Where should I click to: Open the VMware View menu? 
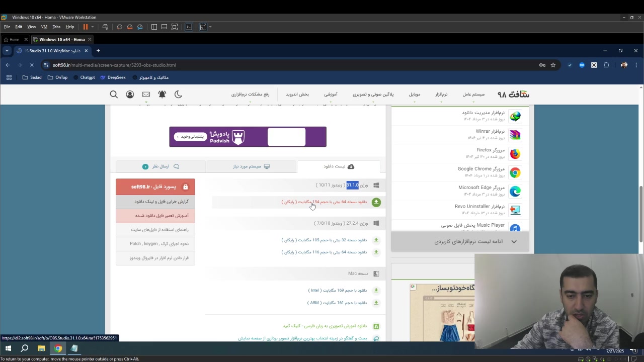point(32,27)
